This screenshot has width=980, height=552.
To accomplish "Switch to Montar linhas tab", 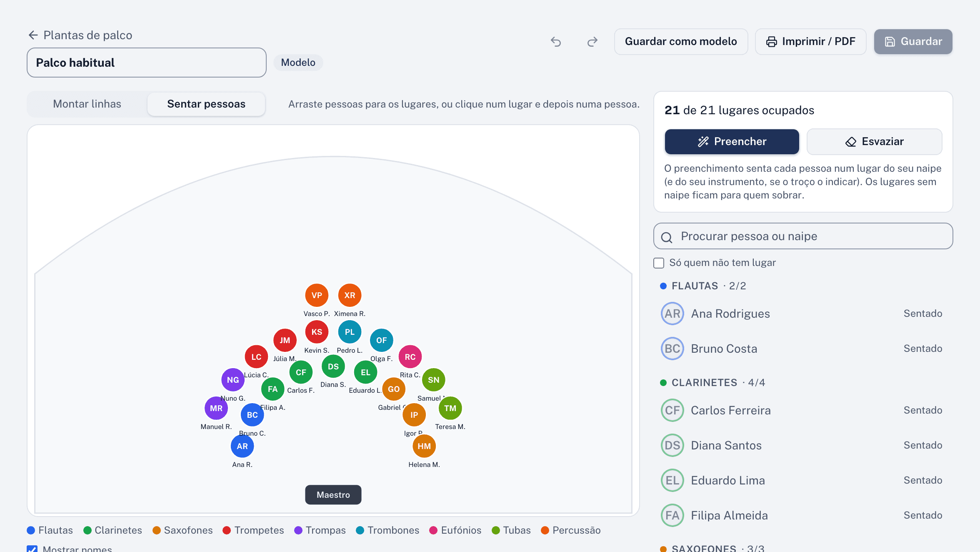I will [x=87, y=104].
